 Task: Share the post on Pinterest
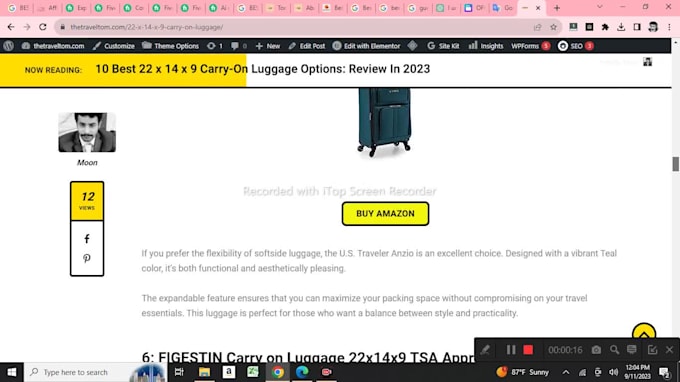87,258
